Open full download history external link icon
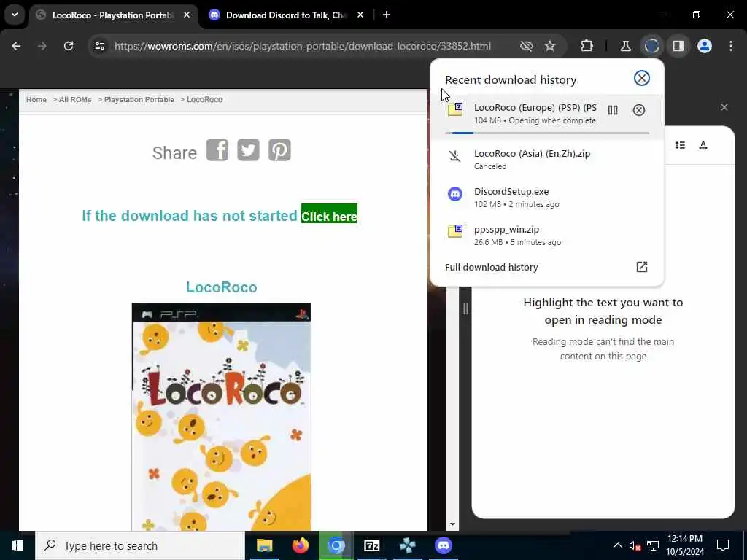Viewport: 747px width, 560px height. pyautogui.click(x=642, y=267)
